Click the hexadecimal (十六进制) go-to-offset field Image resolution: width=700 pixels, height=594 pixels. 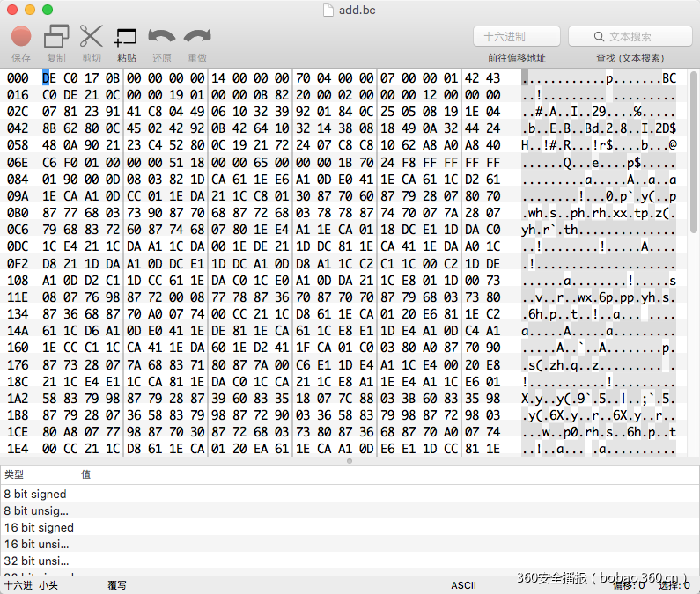[517, 37]
